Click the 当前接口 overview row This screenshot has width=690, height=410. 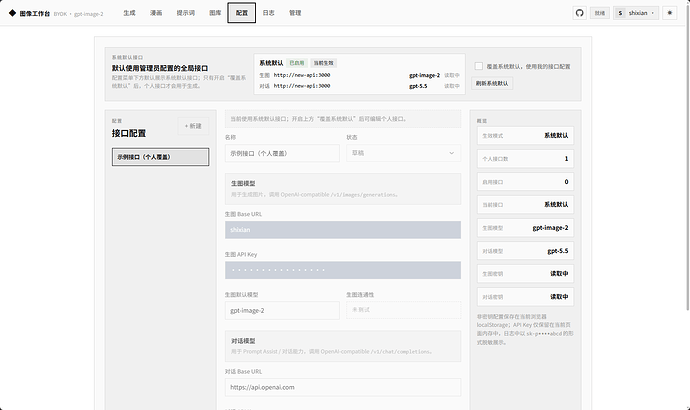click(525, 205)
